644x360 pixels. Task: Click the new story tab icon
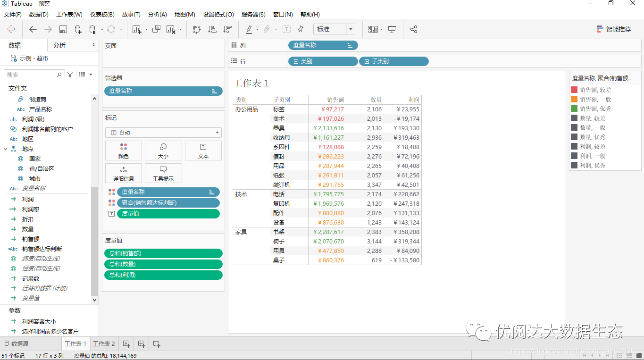pos(157,344)
